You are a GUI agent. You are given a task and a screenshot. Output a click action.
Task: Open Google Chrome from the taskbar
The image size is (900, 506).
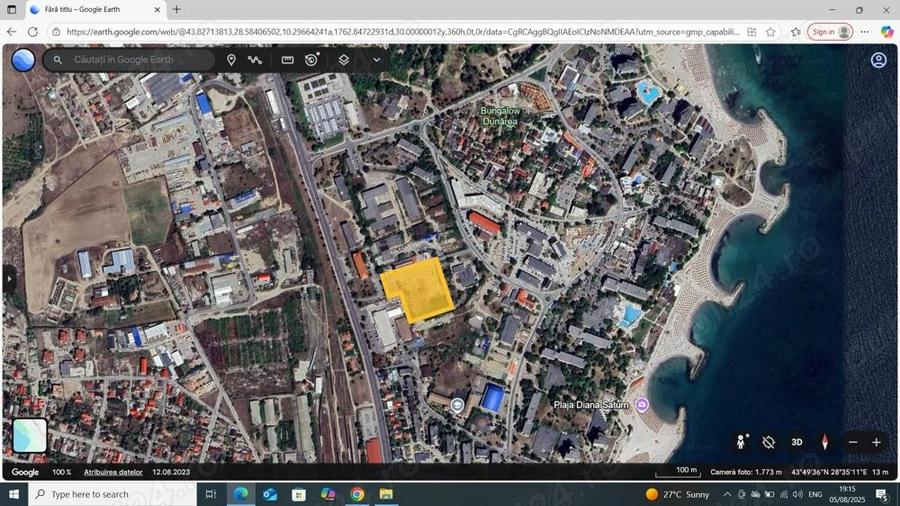pos(357,494)
